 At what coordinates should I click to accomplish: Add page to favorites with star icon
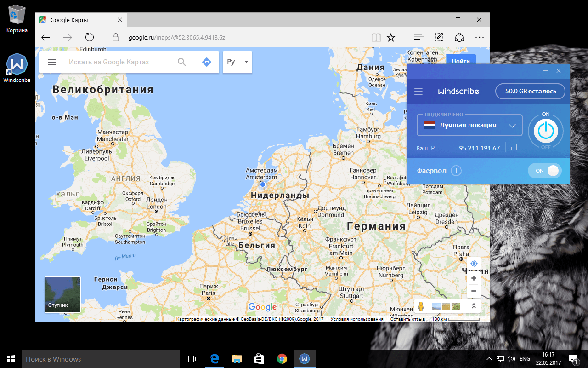click(x=391, y=38)
